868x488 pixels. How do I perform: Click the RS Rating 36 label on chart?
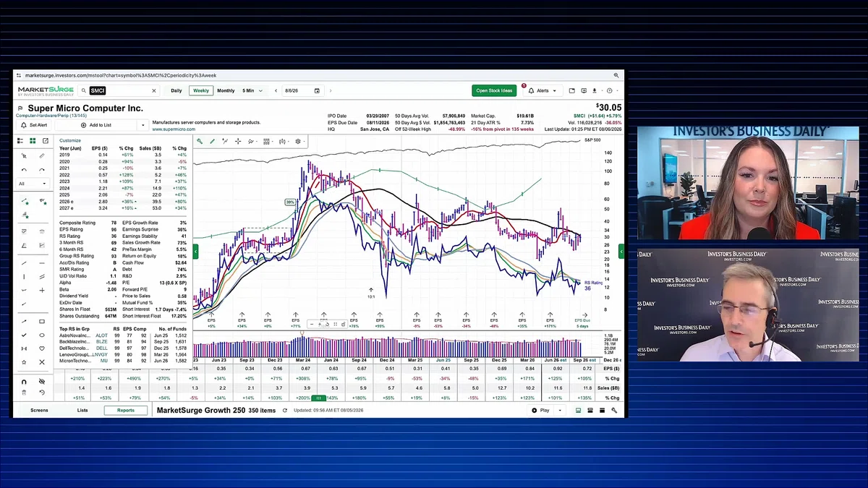pyautogui.click(x=592, y=286)
